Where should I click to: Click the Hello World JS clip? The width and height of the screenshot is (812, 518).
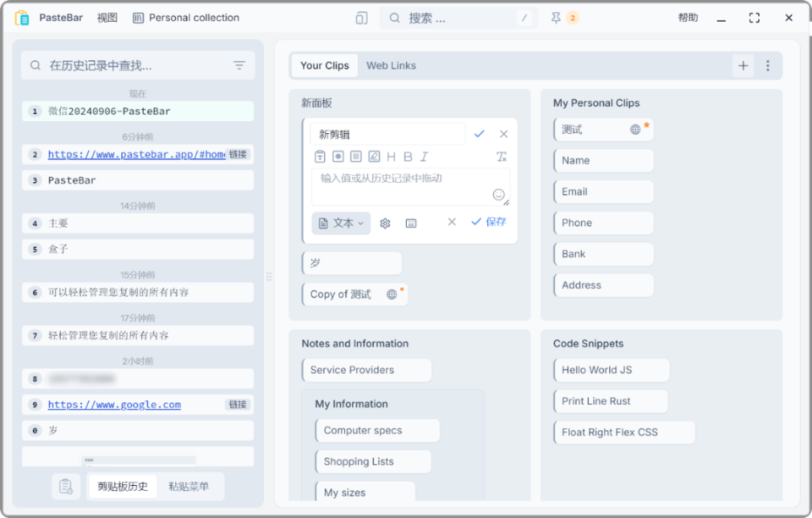click(x=612, y=370)
